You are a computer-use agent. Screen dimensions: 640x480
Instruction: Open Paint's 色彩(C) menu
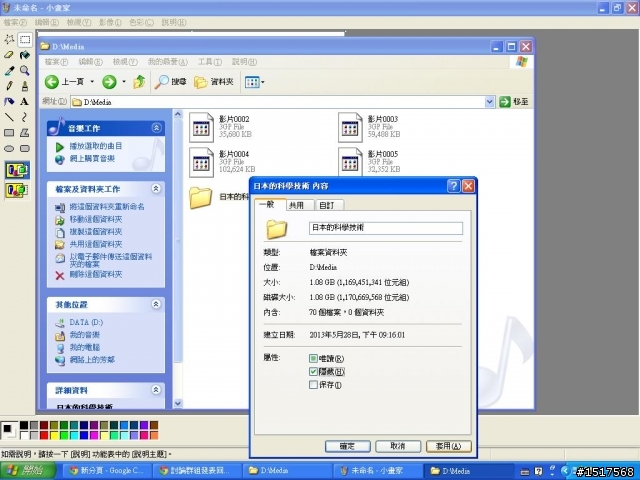(x=141, y=22)
